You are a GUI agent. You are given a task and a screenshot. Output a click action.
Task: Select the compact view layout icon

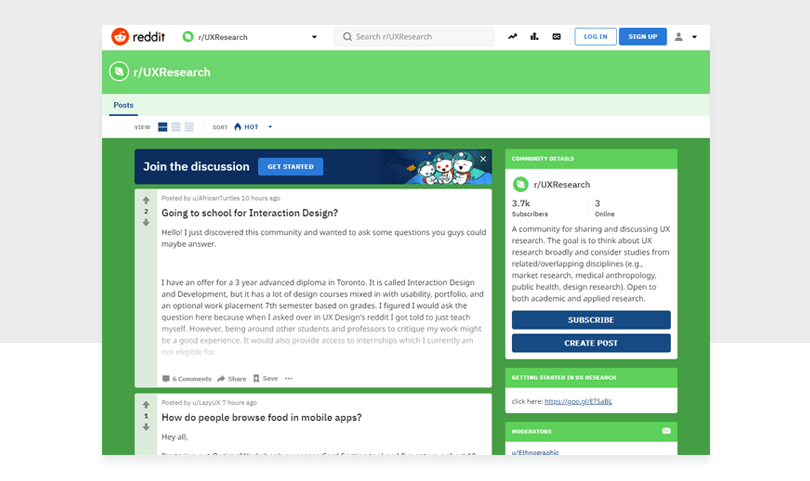coord(189,127)
